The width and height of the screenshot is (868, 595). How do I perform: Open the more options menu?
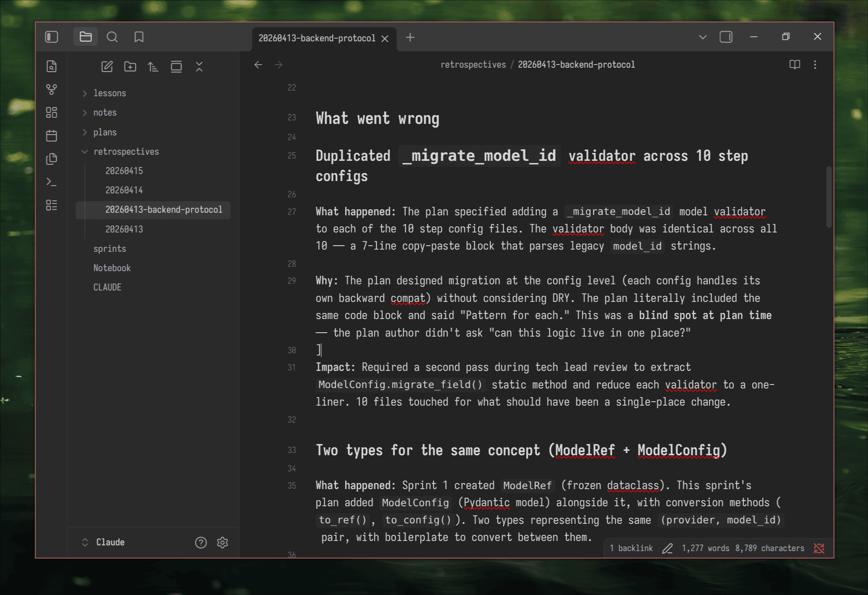click(815, 65)
